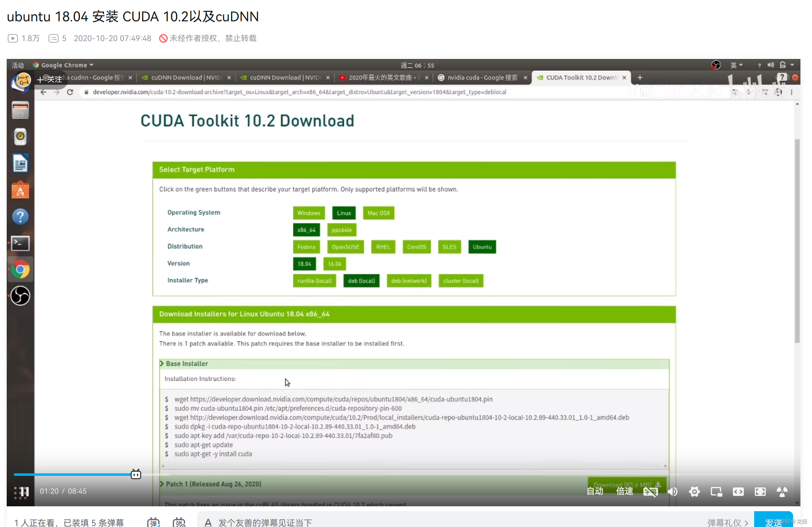Switch to the 2020年最火的英文歌曲 YouTube tab

coord(383,78)
